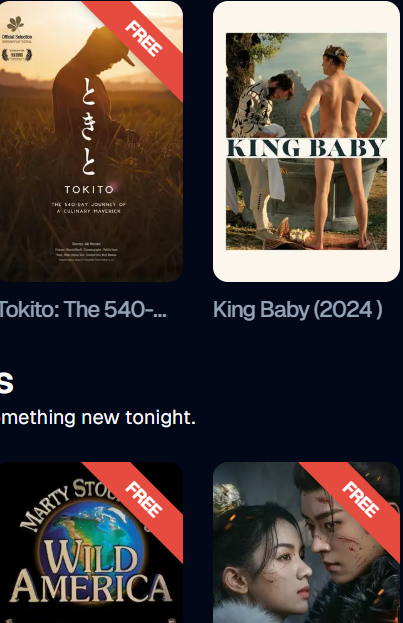Click the Official Selection leaf badge on Tokito
Image resolution: width=403 pixels, height=623 pixels.
click(x=16, y=30)
